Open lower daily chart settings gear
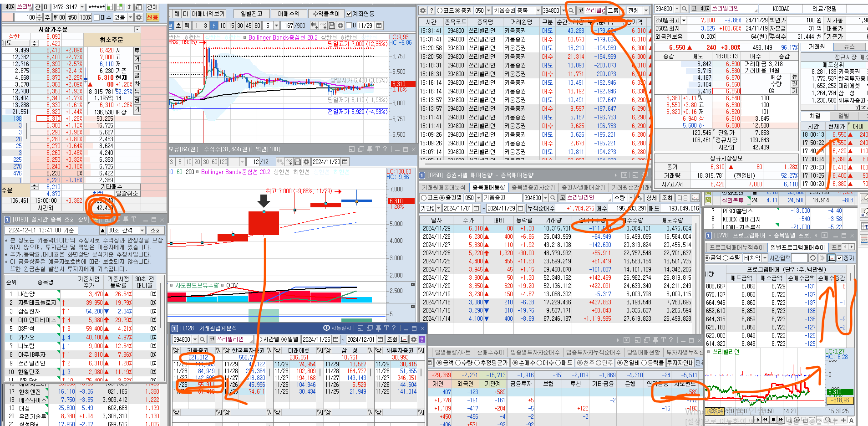 (x=306, y=162)
